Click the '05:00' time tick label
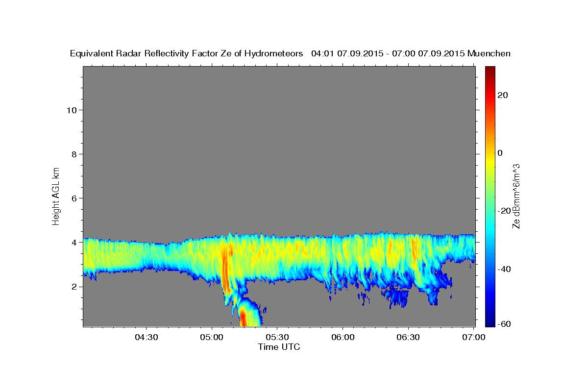Viewport: 588px width, 392px height. [212, 337]
